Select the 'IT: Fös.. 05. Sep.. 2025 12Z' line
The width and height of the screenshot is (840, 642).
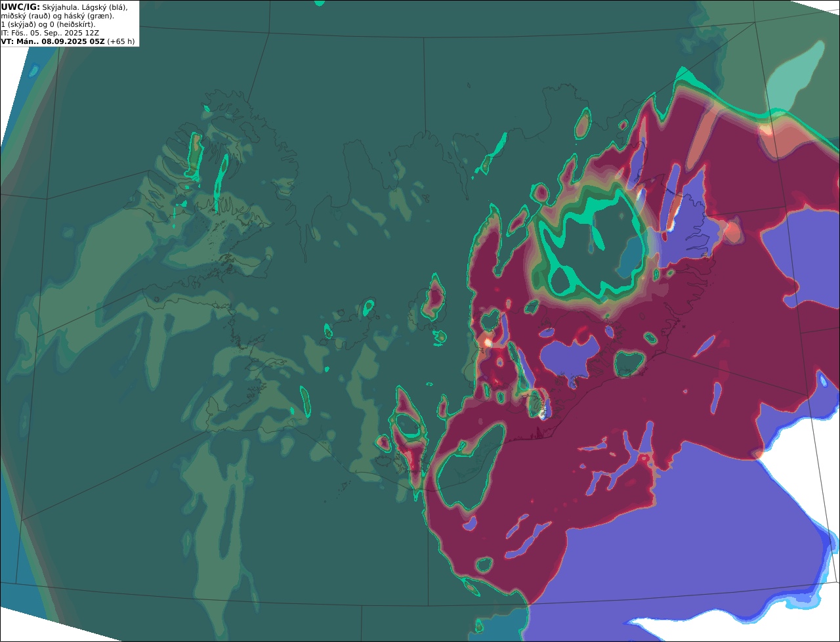tap(50, 32)
